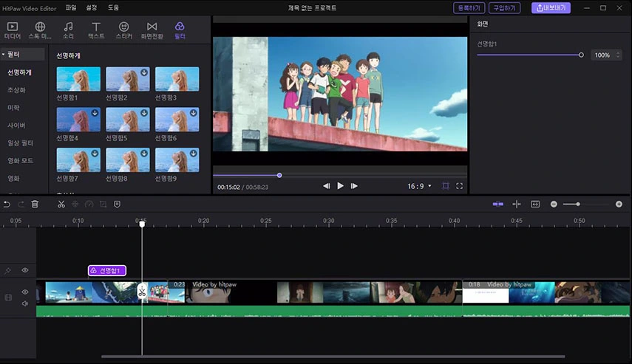Toggle filter track eye visibility

point(25,270)
